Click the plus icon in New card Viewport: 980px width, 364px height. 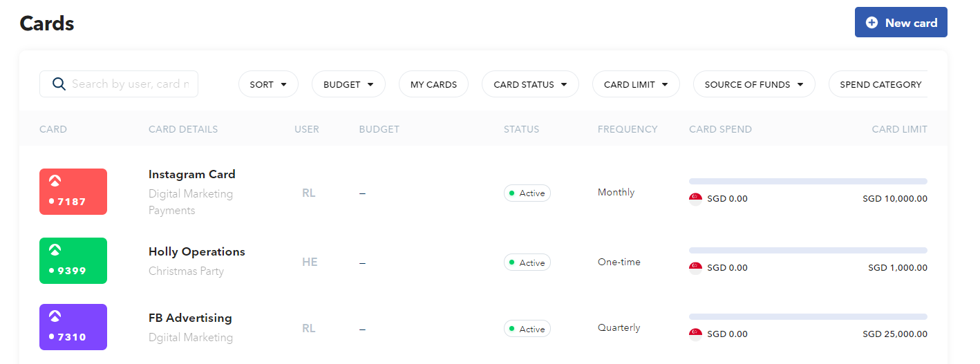coord(872,23)
